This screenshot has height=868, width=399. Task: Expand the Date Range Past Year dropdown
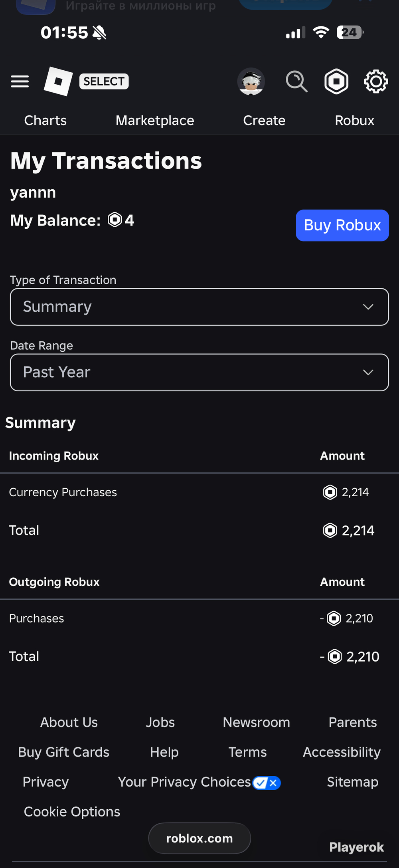point(199,372)
